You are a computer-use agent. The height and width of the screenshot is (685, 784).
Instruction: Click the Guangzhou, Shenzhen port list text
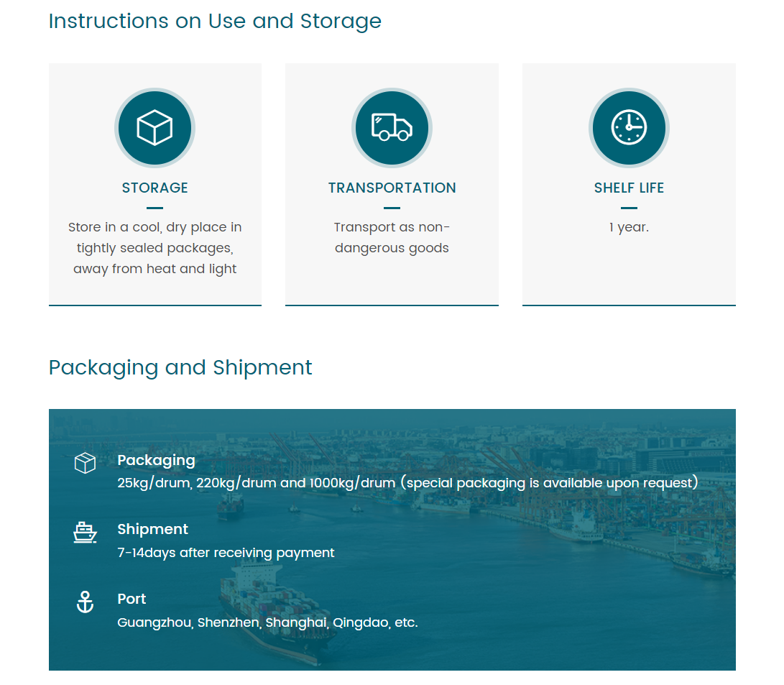[267, 622]
